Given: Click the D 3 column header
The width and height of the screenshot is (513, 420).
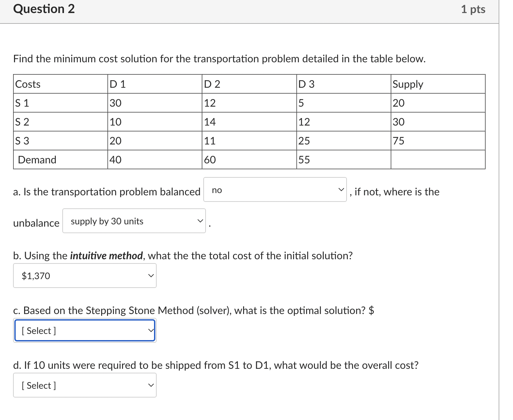Looking at the screenshot, I should pyautogui.click(x=306, y=84).
